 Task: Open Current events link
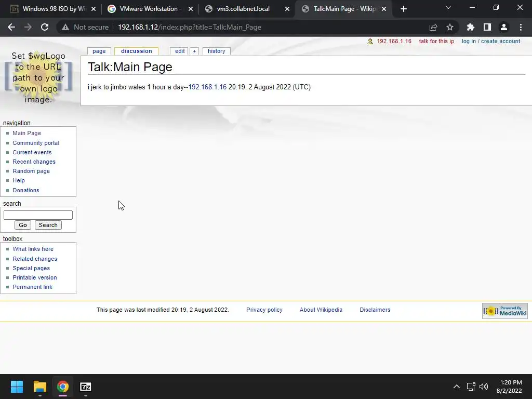coord(32,152)
